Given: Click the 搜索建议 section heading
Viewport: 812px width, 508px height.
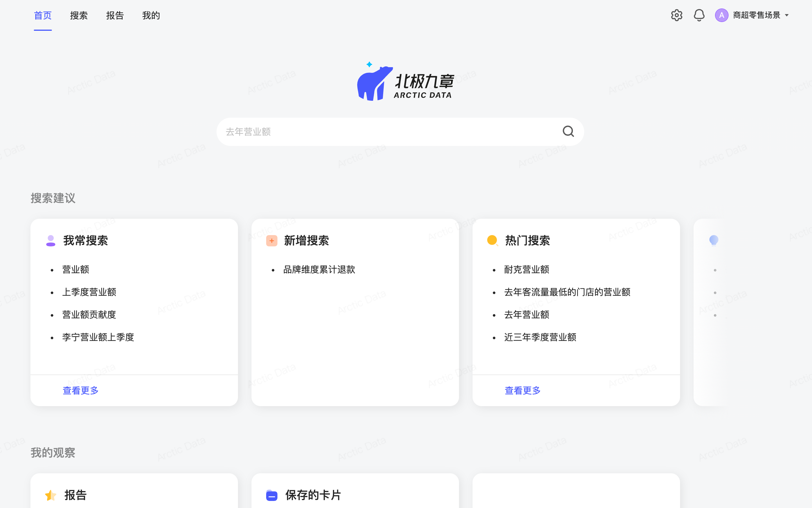Looking at the screenshot, I should click(53, 198).
